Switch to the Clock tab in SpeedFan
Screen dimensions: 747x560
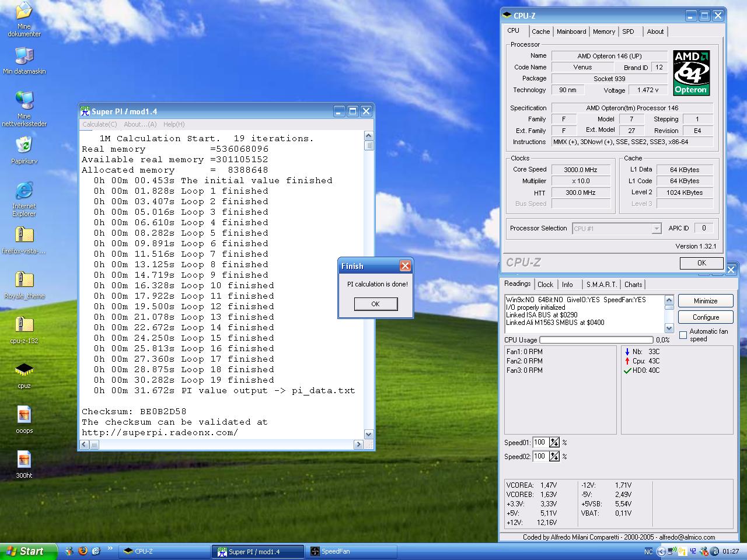(x=546, y=285)
